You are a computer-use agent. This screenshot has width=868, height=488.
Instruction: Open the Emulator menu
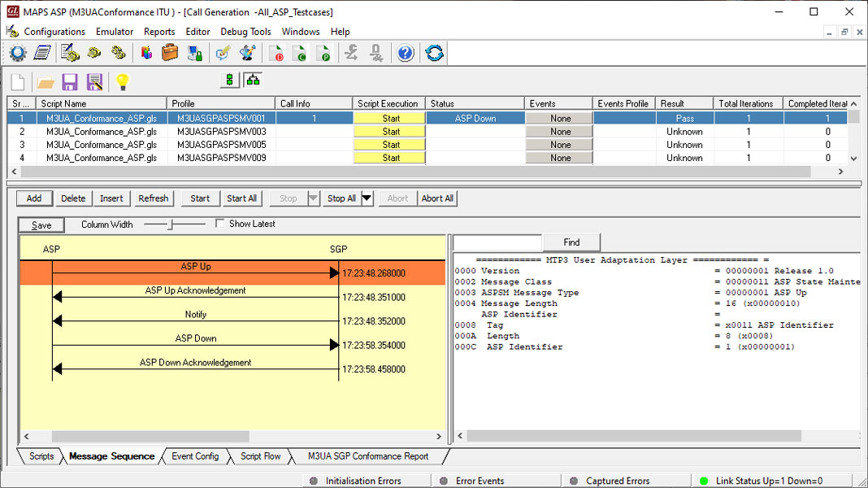[115, 32]
